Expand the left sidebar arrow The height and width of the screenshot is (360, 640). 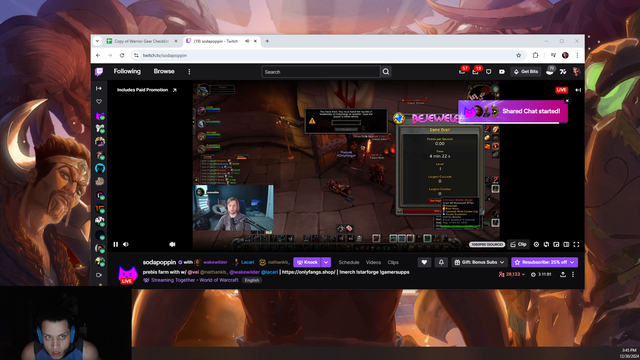[99, 88]
